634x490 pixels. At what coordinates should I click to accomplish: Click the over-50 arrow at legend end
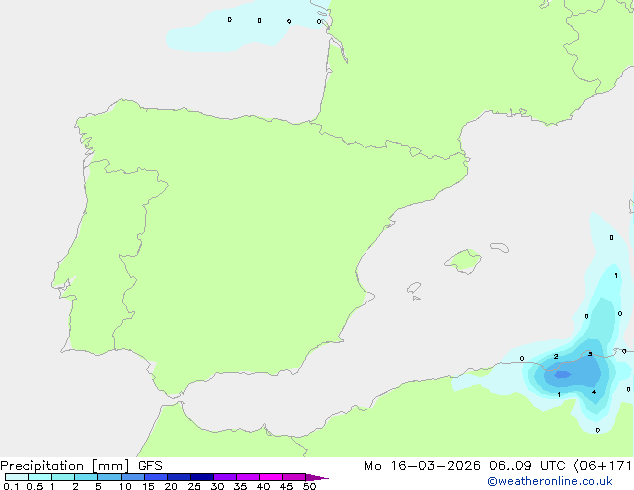pyautogui.click(x=317, y=477)
